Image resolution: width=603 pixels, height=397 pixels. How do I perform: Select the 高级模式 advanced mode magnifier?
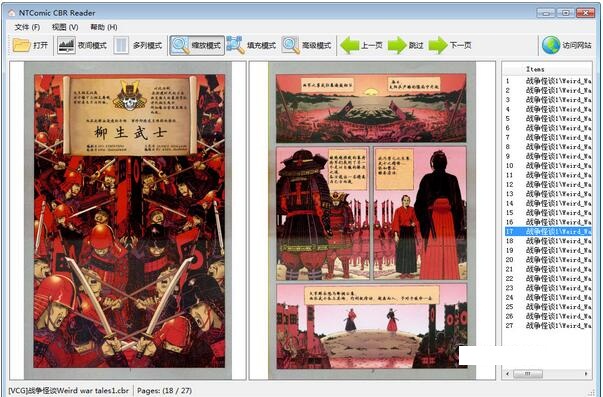point(290,45)
